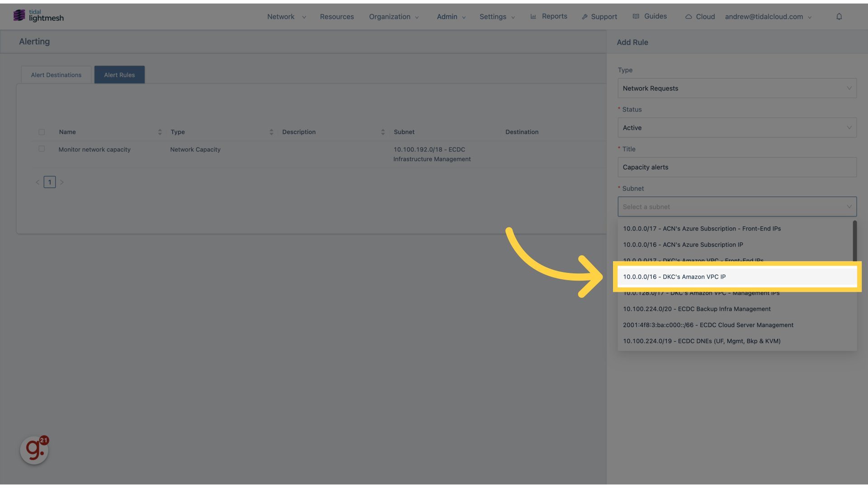868x488 pixels.
Task: Select 10.0.0.0/16 - DKC's Amazon VPC IP
Action: [737, 277]
